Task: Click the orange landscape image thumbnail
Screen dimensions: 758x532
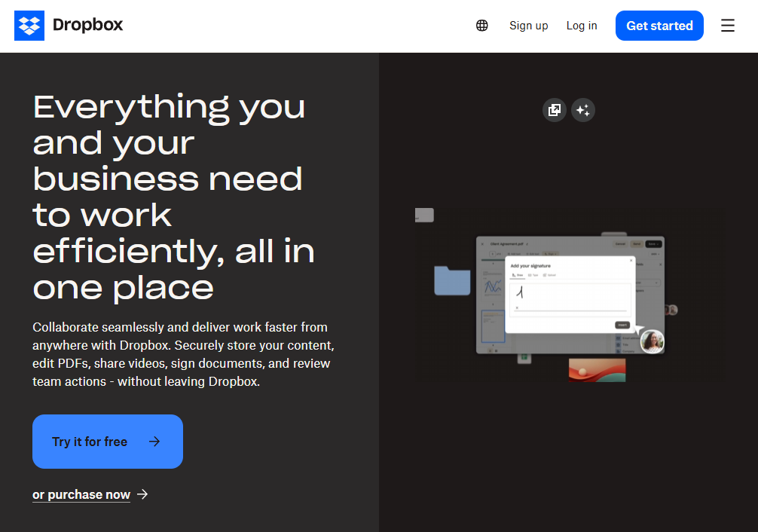Action: coord(597,370)
